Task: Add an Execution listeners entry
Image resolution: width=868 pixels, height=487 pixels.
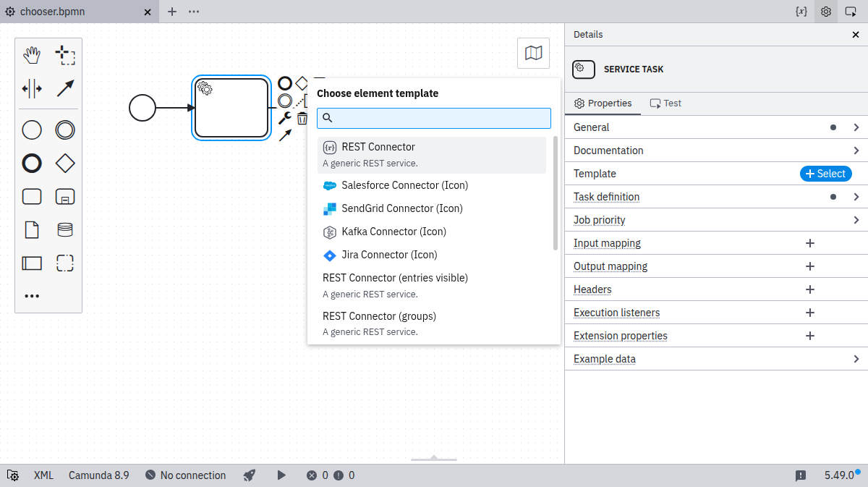Action: pos(810,313)
